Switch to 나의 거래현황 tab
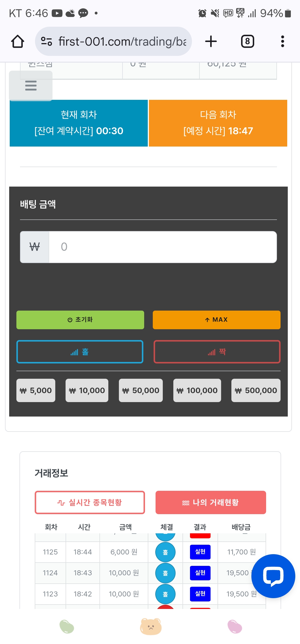Image resolution: width=300 pixels, height=644 pixels. click(211, 502)
